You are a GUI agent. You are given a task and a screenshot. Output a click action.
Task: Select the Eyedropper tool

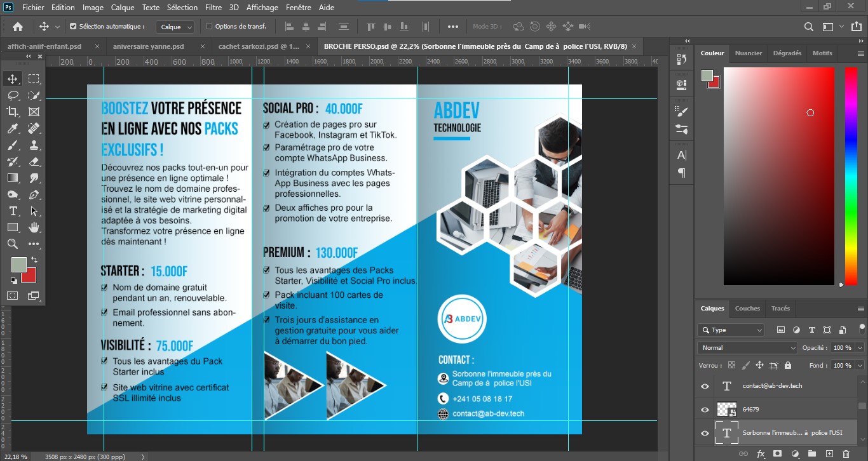click(13, 128)
